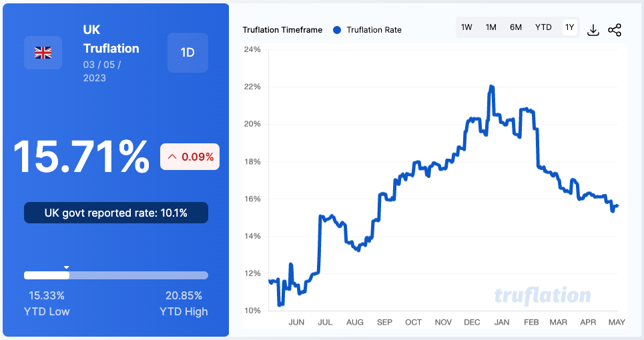644x340 pixels.
Task: Click the Truflation Rate legend label
Action: pyautogui.click(x=374, y=29)
